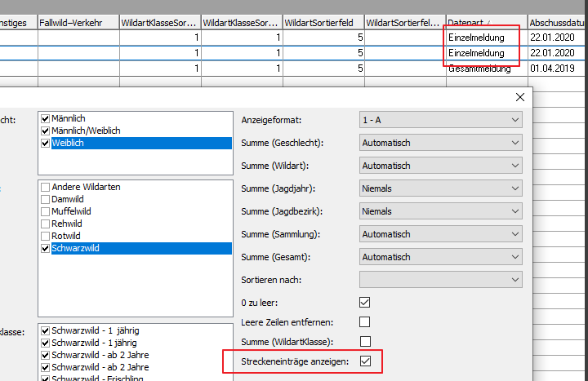Enable Summe (WildartKlasse) checkbox
The height and width of the screenshot is (381, 588).
coord(365,341)
